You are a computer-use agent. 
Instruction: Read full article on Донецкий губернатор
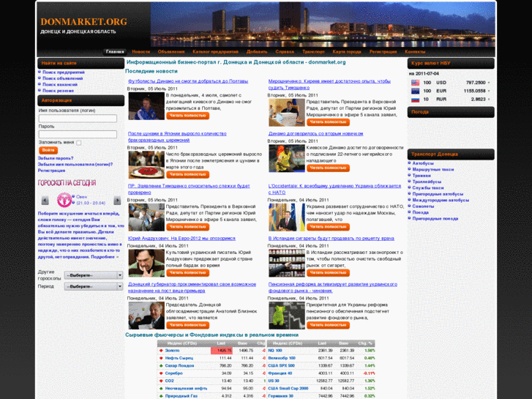click(x=187, y=325)
